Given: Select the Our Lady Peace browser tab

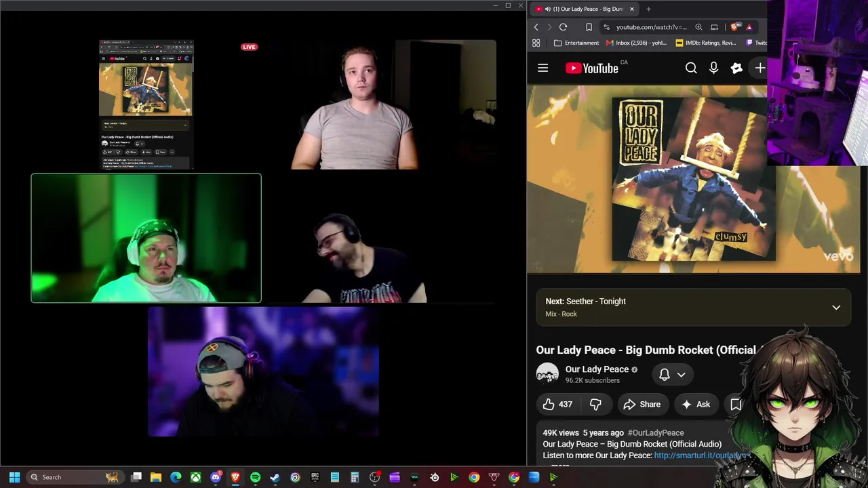Looking at the screenshot, I should pos(583,9).
